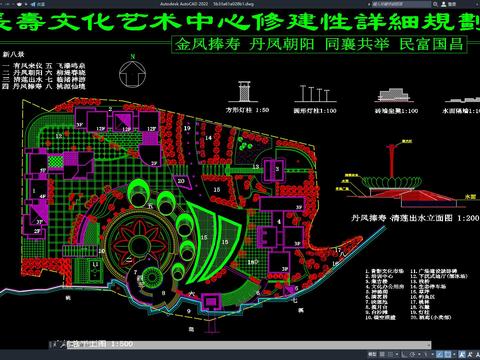Click the Share button in quick access toolbar
The image size is (480, 360).
[38, 4]
